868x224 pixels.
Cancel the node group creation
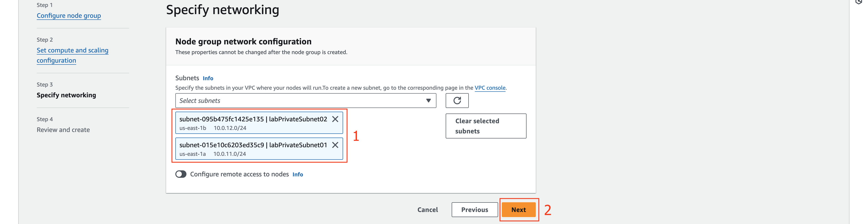(x=428, y=210)
